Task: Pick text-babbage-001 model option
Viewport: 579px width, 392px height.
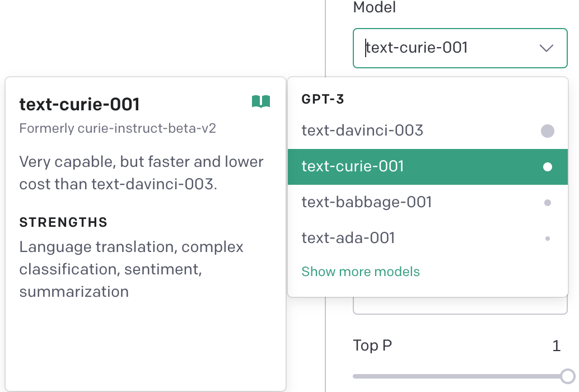Action: point(367,202)
